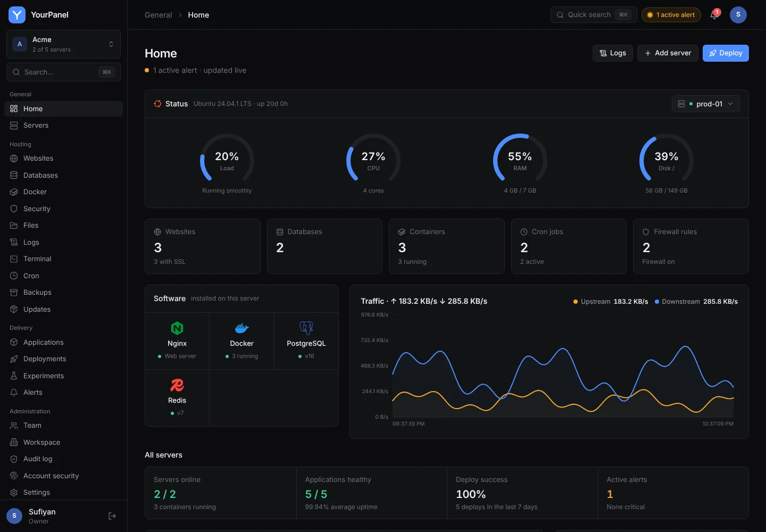Image resolution: width=766 pixels, height=532 pixels.
Task: Click the Account security fingerprint icon
Action: (14, 476)
